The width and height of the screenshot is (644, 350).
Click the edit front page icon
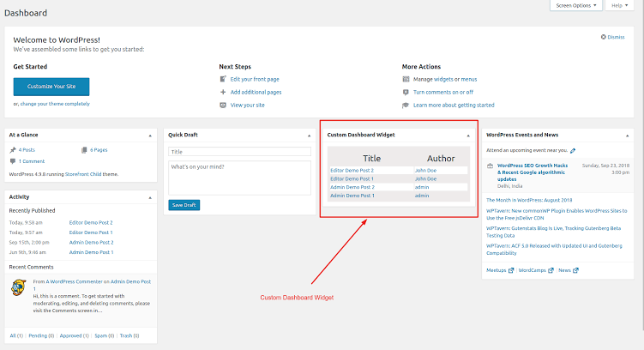223,79
